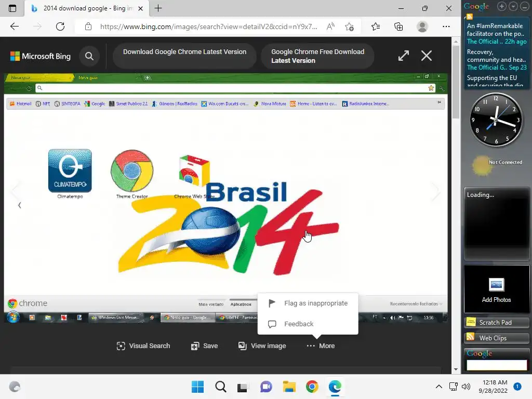Open the Google sidebar dropdown menu
Screen dimensions: 532x399
513,6
